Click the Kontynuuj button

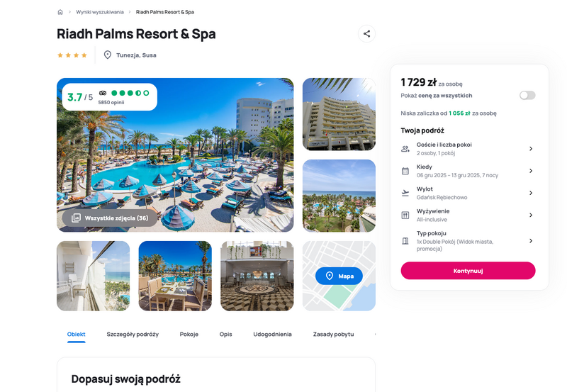point(468,271)
